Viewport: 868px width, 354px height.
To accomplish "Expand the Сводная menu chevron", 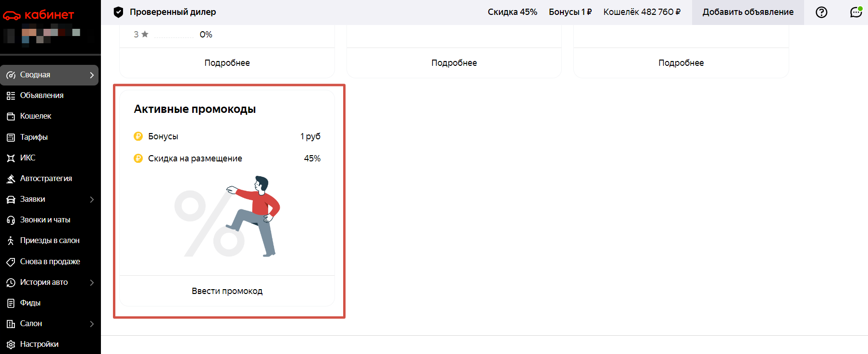I will tap(92, 75).
